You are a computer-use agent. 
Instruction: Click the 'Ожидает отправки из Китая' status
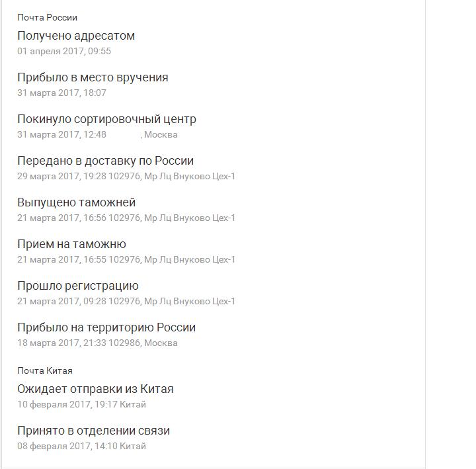click(95, 389)
